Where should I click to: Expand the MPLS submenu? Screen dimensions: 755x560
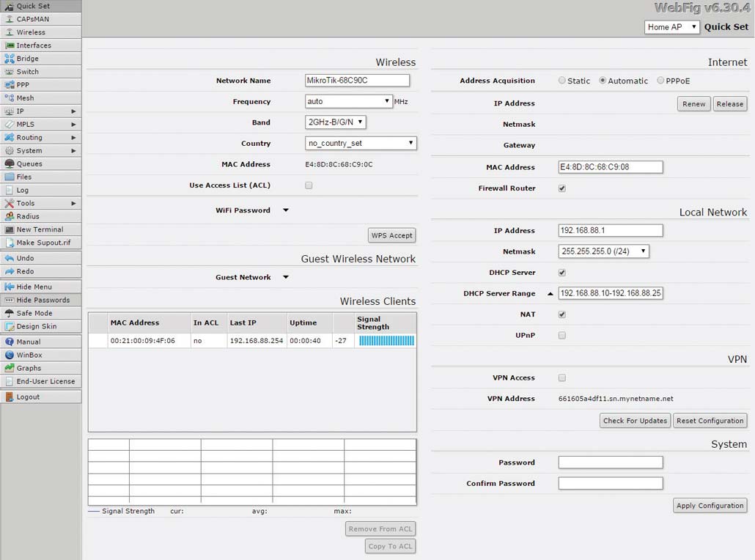(73, 124)
